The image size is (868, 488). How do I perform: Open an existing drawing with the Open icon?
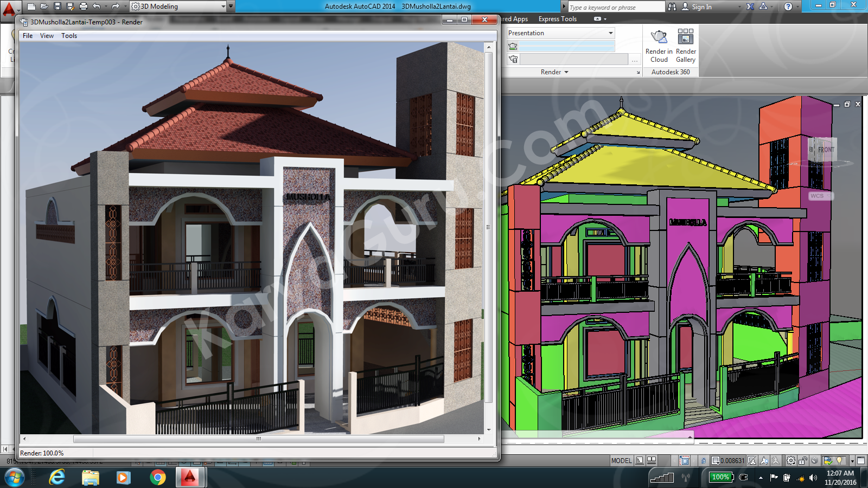click(44, 6)
